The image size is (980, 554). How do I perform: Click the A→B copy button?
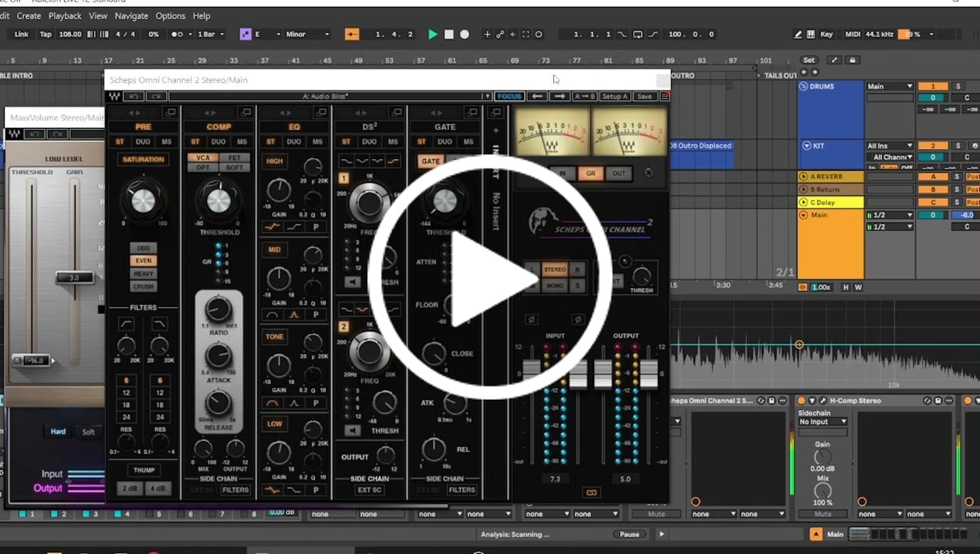[x=584, y=97]
